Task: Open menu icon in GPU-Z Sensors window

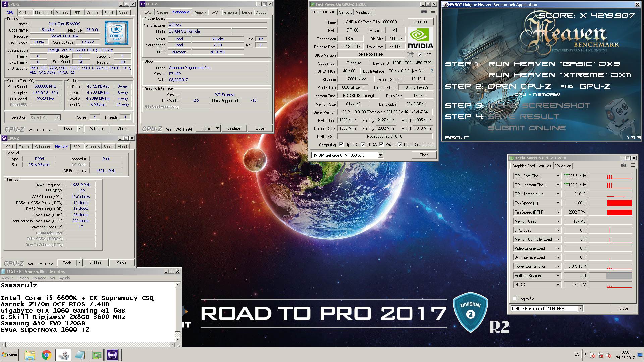Action: (x=633, y=165)
